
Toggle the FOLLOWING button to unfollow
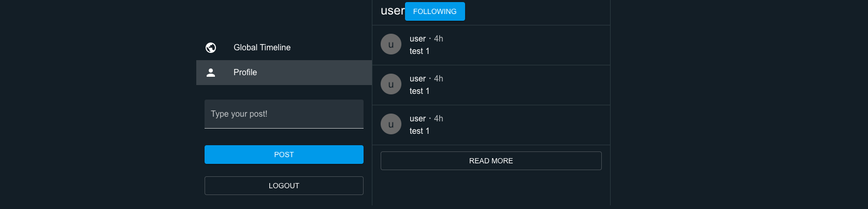point(435,11)
